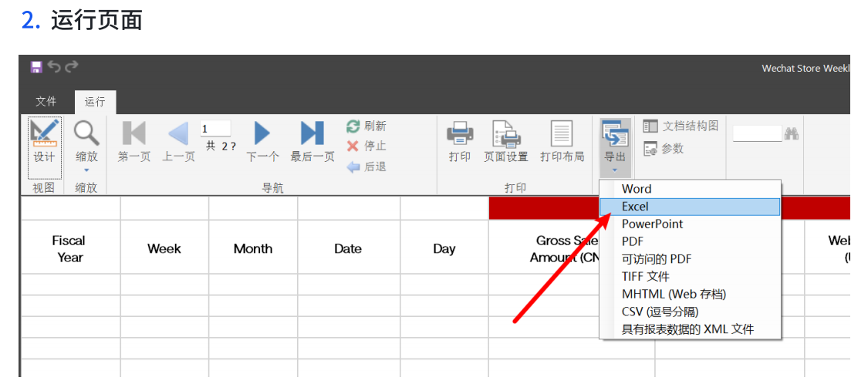Export as Word
This screenshot has width=868, height=384.
pos(691,189)
